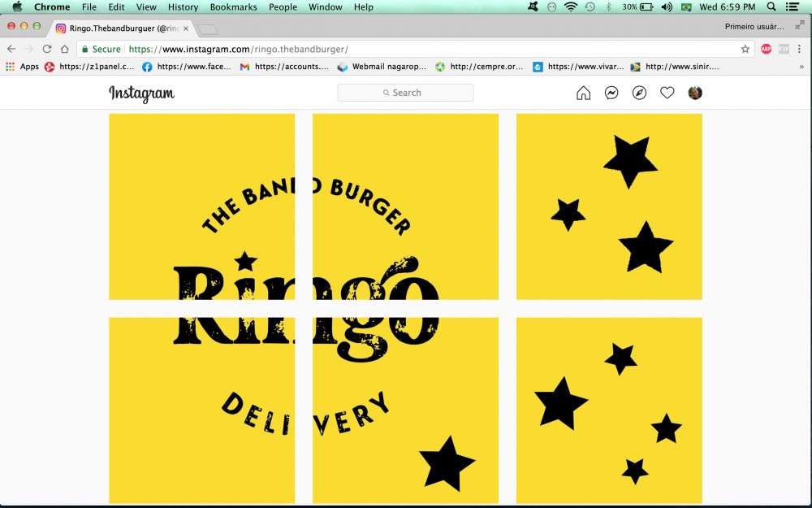Open the People menu
This screenshot has width=812, height=508.
[x=283, y=7]
